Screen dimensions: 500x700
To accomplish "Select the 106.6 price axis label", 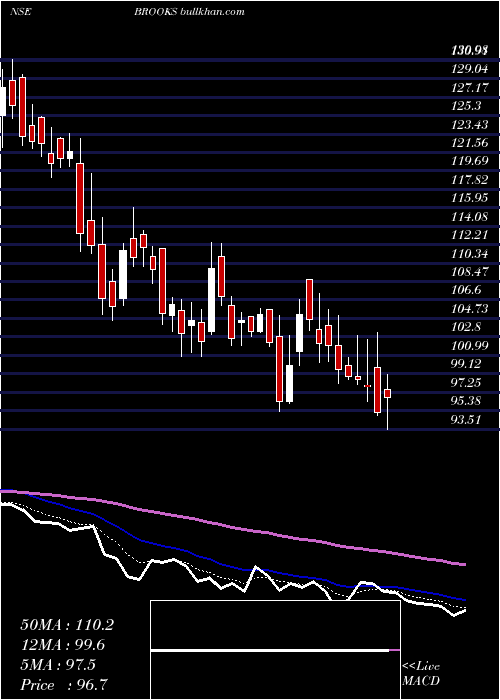I will (466, 290).
